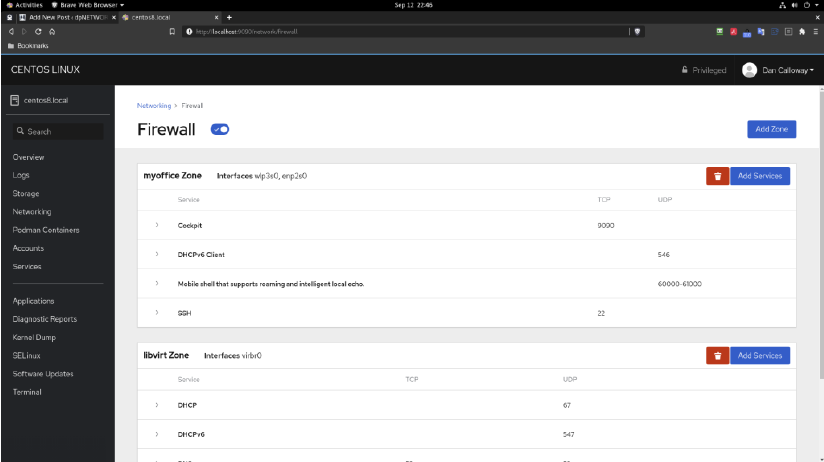Open Services in the sidebar

pyautogui.click(x=27, y=266)
